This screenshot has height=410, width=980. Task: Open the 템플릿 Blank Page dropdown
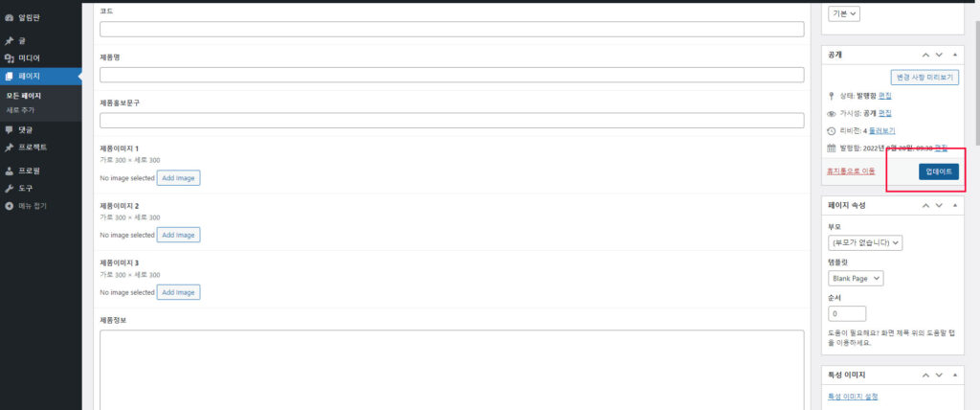tap(856, 279)
